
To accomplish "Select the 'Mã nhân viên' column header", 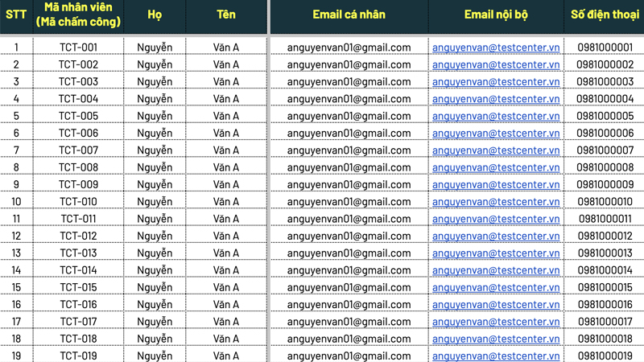I will pos(78,15).
